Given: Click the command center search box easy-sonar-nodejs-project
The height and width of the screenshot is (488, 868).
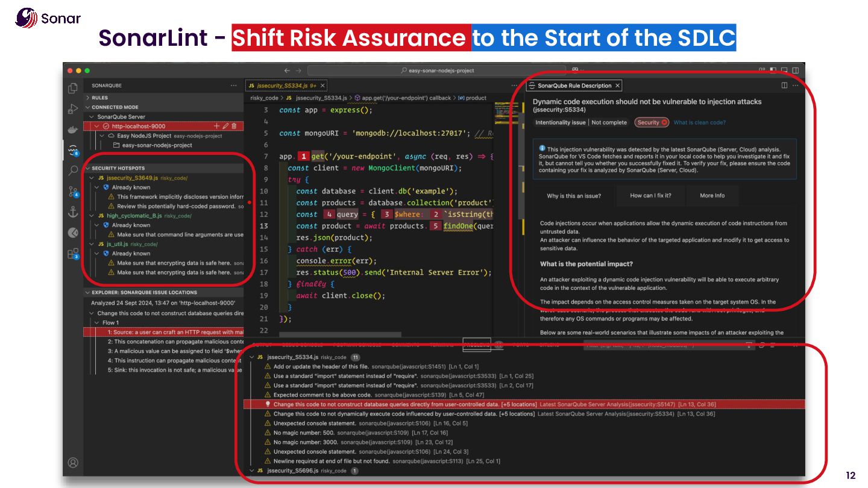Looking at the screenshot, I should coord(436,70).
